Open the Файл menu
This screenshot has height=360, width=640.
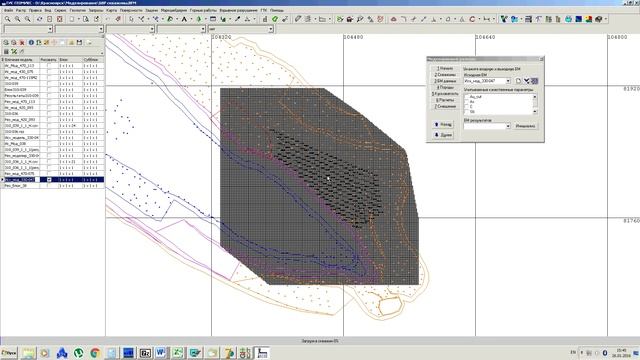click(9, 10)
